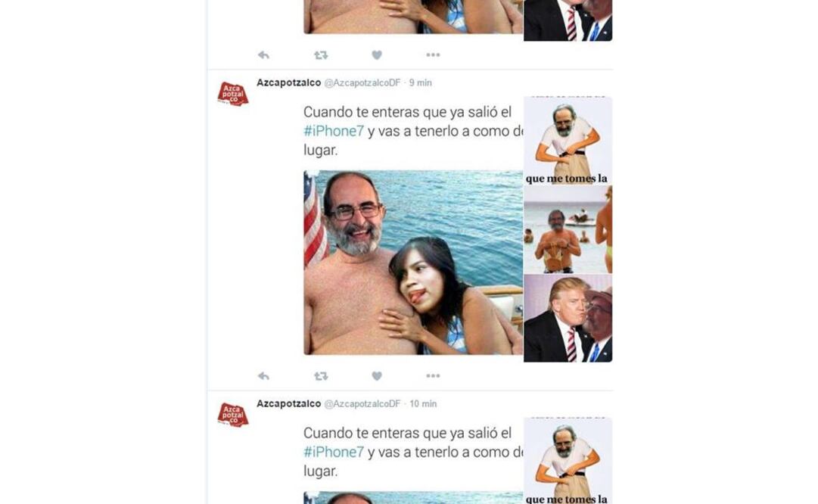Like the topmost partially visible tweet

[x=377, y=54]
